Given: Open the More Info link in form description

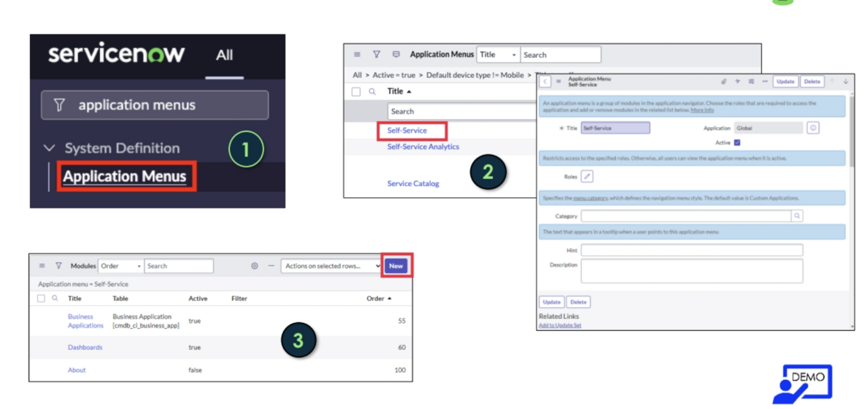Looking at the screenshot, I should pos(702,110).
